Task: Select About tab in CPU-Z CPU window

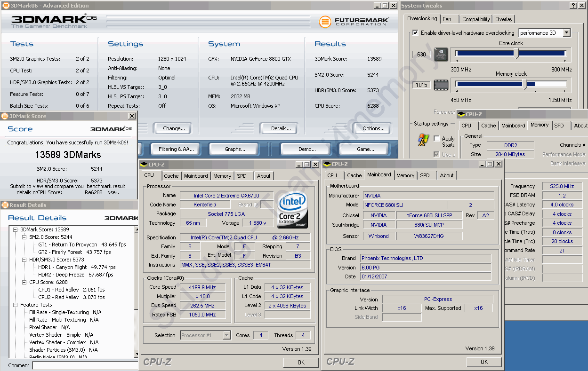Action: 264,176
